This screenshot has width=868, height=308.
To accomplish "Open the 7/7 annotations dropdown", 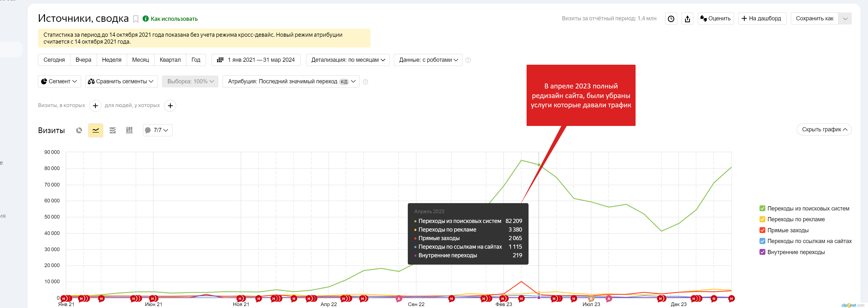I will click(x=157, y=130).
